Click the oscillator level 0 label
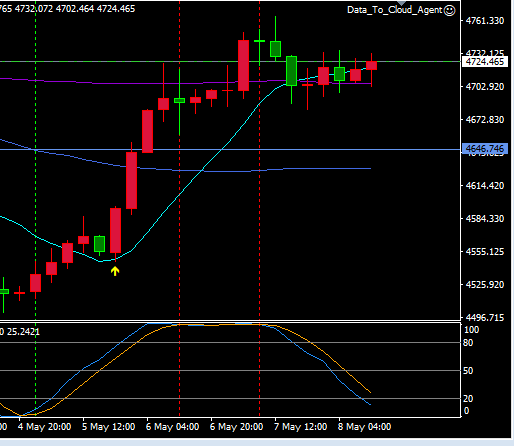 point(466,411)
